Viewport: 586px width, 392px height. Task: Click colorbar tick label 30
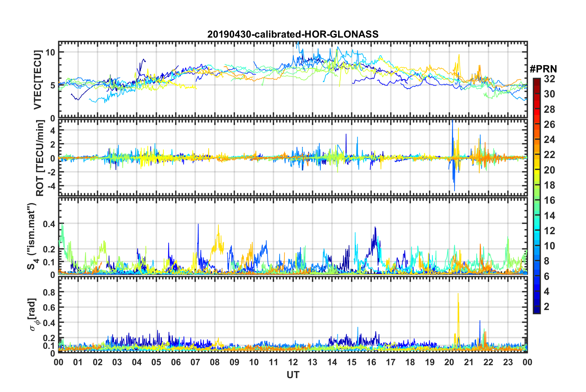point(549,94)
